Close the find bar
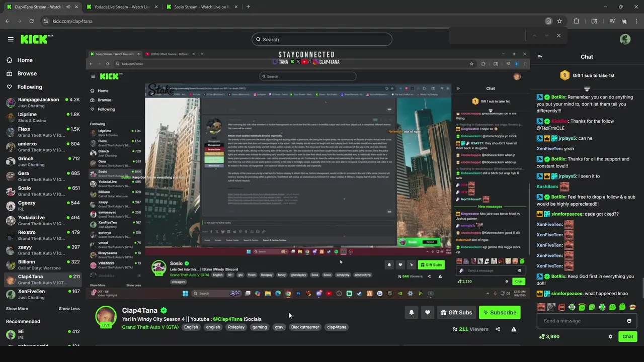Image resolution: width=644 pixels, height=362 pixels. coord(558,35)
